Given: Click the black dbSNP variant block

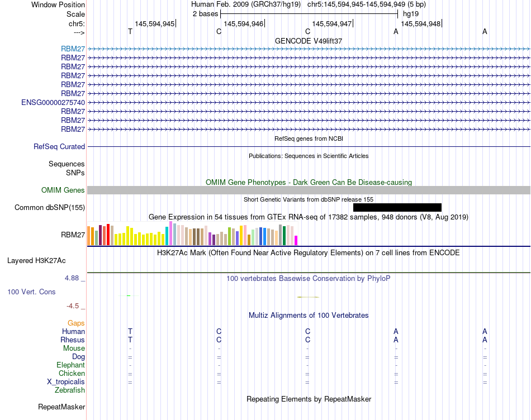Looking at the screenshot, I should click(x=397, y=207).
